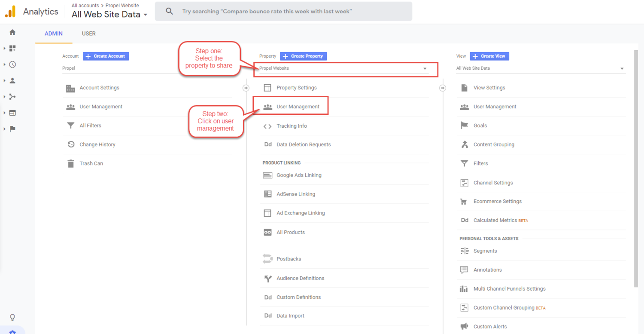The image size is (644, 334).
Task: Open the Audience person icon
Action: pos(12,80)
